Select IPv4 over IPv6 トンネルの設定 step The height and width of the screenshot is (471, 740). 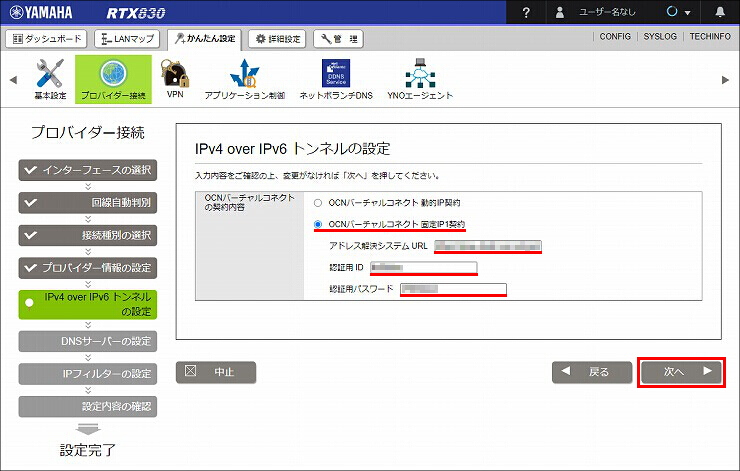[x=88, y=304]
